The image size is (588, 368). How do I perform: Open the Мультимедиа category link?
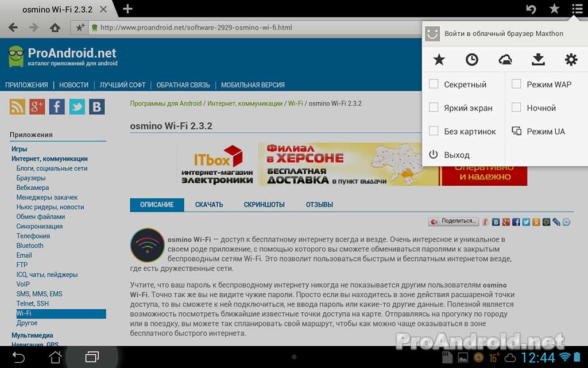[32, 335]
